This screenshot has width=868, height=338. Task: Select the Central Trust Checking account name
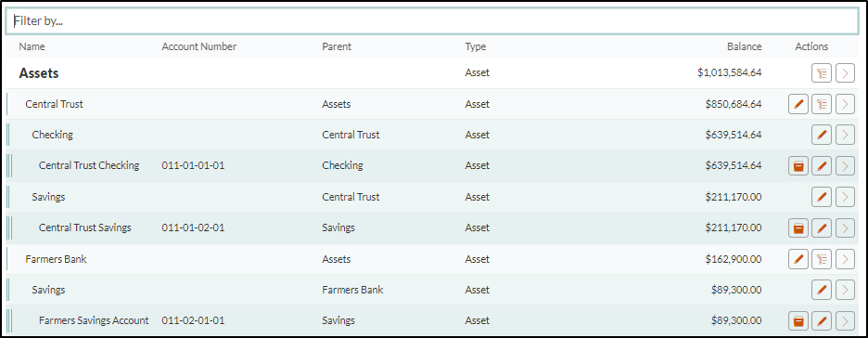pyautogui.click(x=89, y=165)
